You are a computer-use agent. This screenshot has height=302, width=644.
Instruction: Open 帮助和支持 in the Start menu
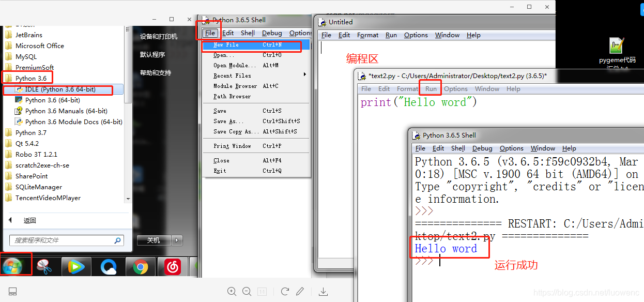tap(156, 73)
